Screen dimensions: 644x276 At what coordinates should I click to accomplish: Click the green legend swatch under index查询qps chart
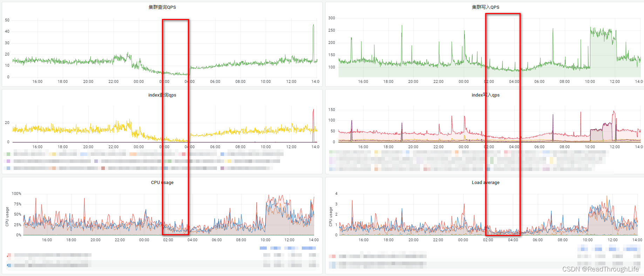(x=8, y=154)
